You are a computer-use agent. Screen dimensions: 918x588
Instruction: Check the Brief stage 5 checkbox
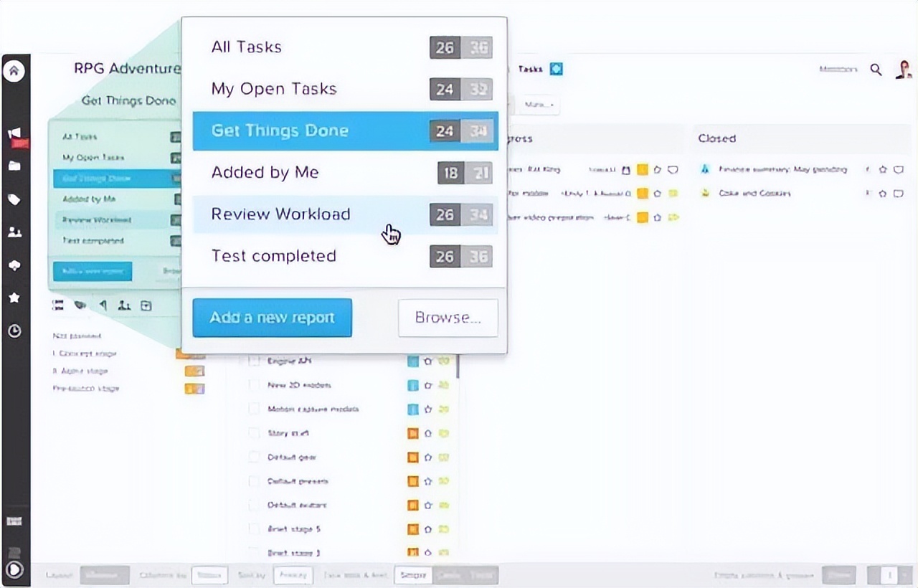point(254,528)
